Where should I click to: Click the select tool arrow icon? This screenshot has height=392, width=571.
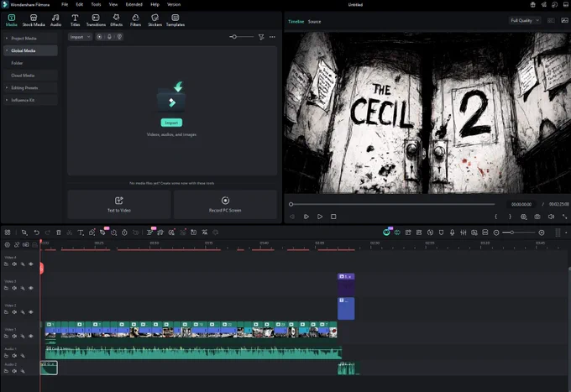(x=24, y=233)
